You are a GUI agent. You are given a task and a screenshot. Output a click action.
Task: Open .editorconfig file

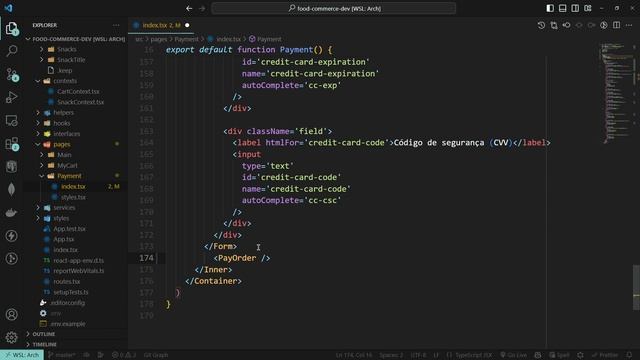[x=67, y=303]
